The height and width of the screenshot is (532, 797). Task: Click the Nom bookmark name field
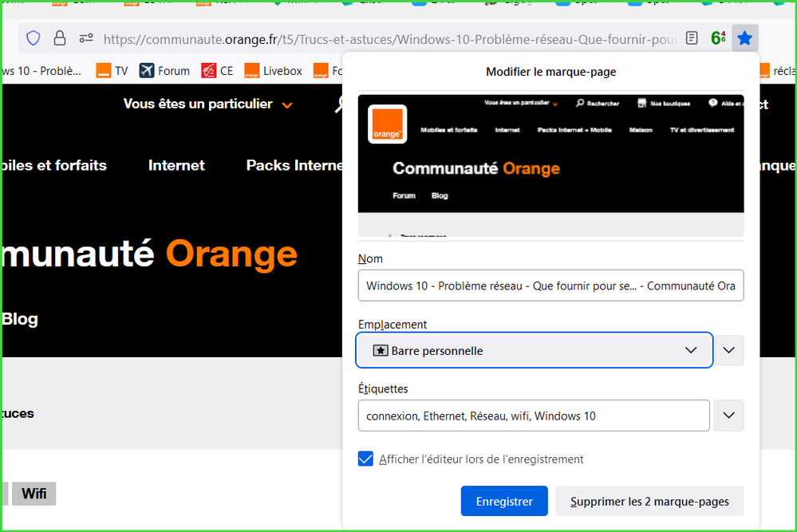click(x=550, y=286)
